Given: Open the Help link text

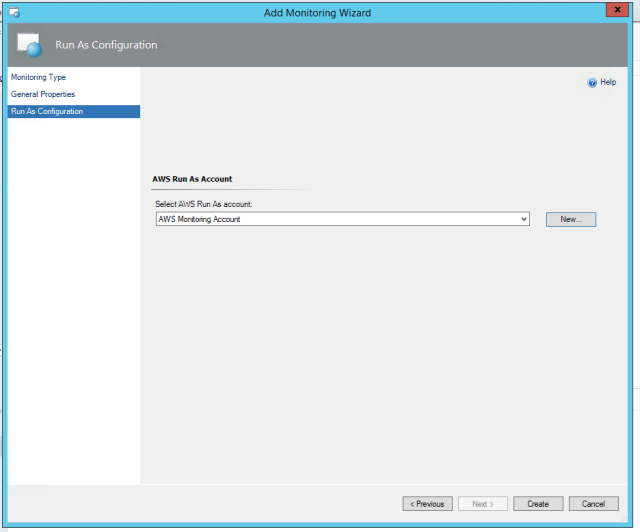Looking at the screenshot, I should tap(608, 83).
